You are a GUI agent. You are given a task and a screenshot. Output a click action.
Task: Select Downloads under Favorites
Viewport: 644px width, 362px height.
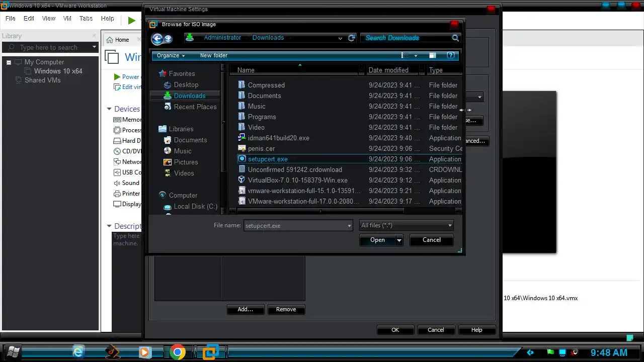tap(190, 96)
